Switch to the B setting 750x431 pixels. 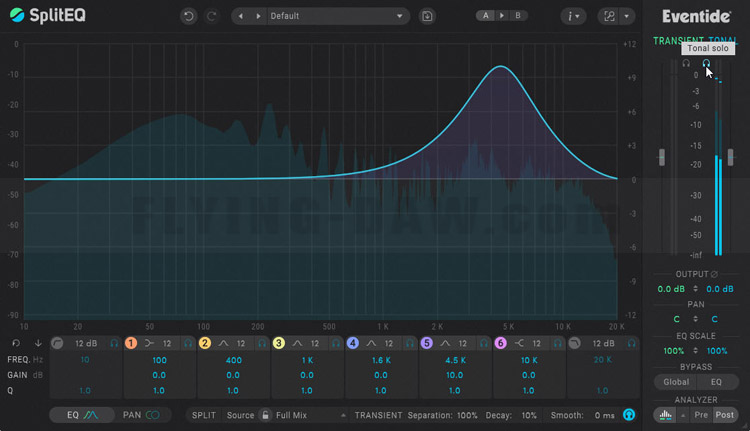click(x=518, y=16)
